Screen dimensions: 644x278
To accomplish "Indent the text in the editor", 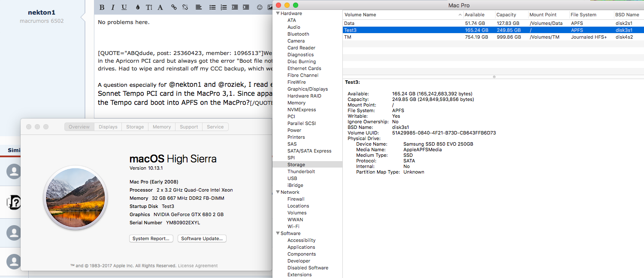I will 246,7.
